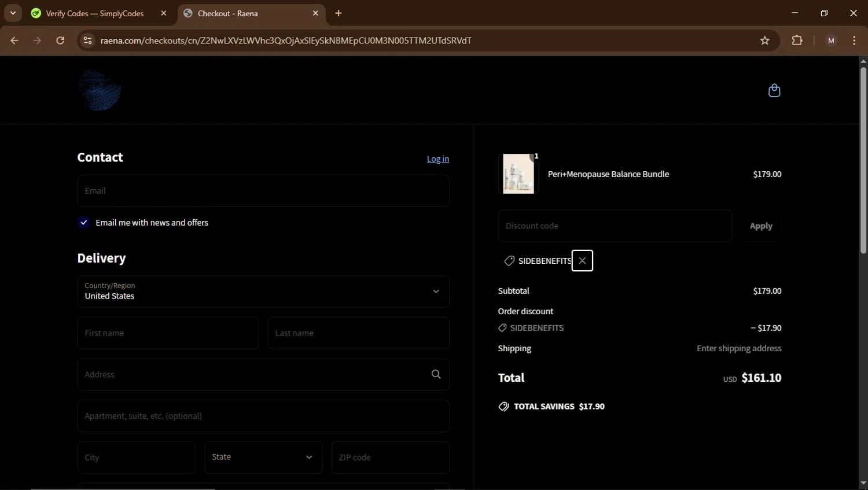
Task: Click the Apply discount button
Action: (761, 226)
